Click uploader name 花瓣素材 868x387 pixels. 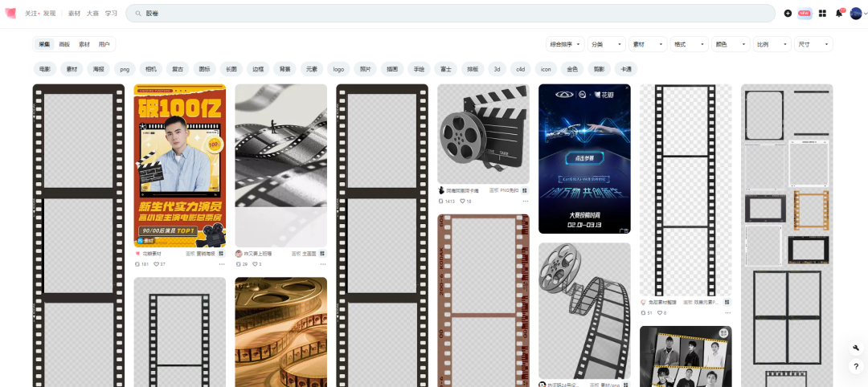[152, 253]
